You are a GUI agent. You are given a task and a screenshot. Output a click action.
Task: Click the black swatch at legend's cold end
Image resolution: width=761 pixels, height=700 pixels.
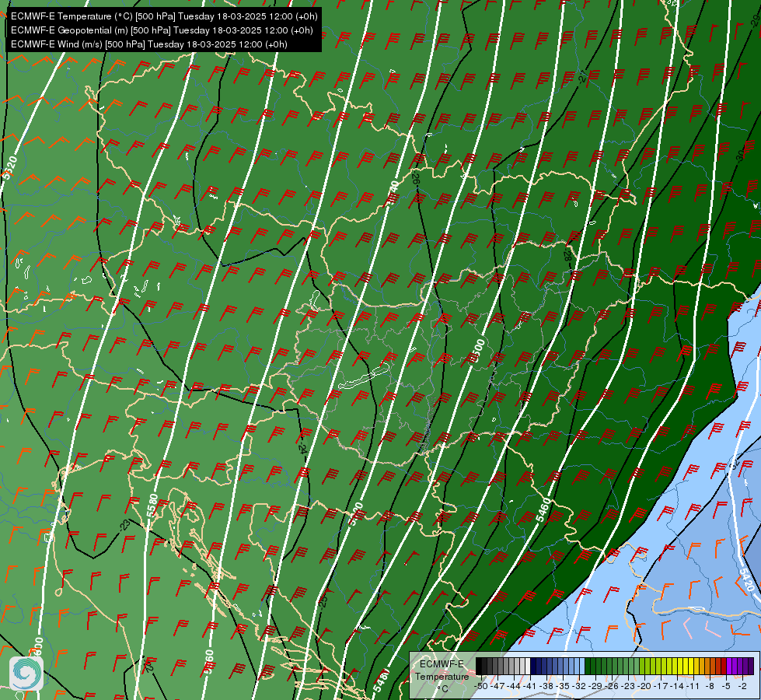click(x=479, y=667)
